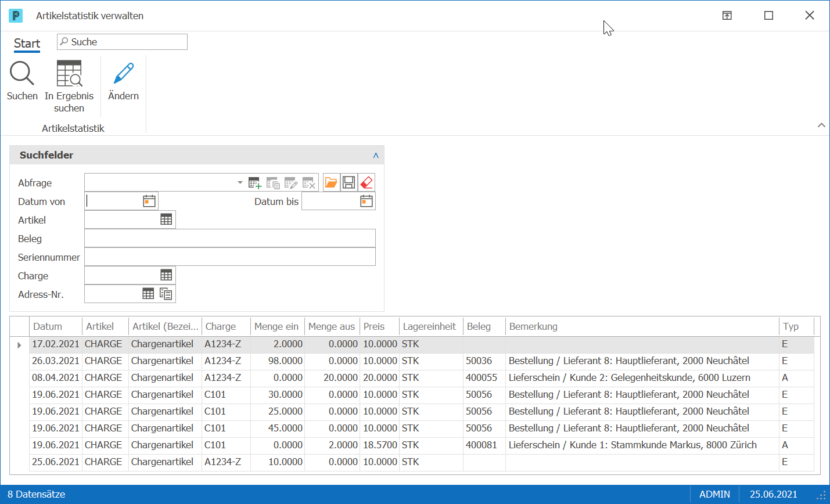Sort by the Menge ein column header
The width and height of the screenshot is (830, 504).
click(276, 326)
